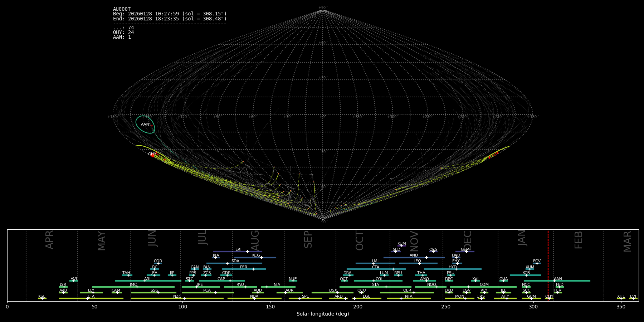Click the OER shower label in timeline
Viewport: 644px width, 322px height.
(407, 291)
